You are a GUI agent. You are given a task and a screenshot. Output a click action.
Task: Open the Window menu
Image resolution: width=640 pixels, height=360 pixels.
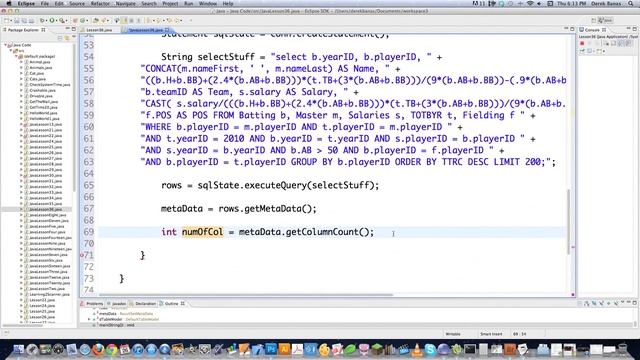(x=208, y=4)
